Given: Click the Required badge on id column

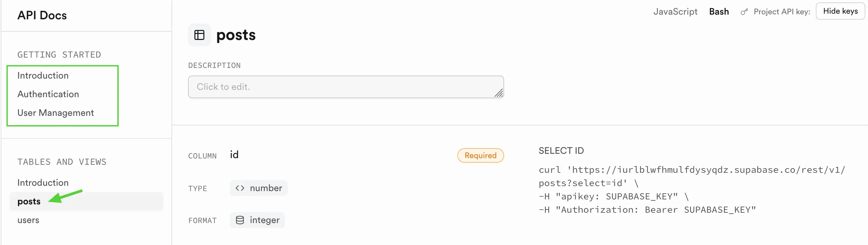Looking at the screenshot, I should (x=480, y=155).
